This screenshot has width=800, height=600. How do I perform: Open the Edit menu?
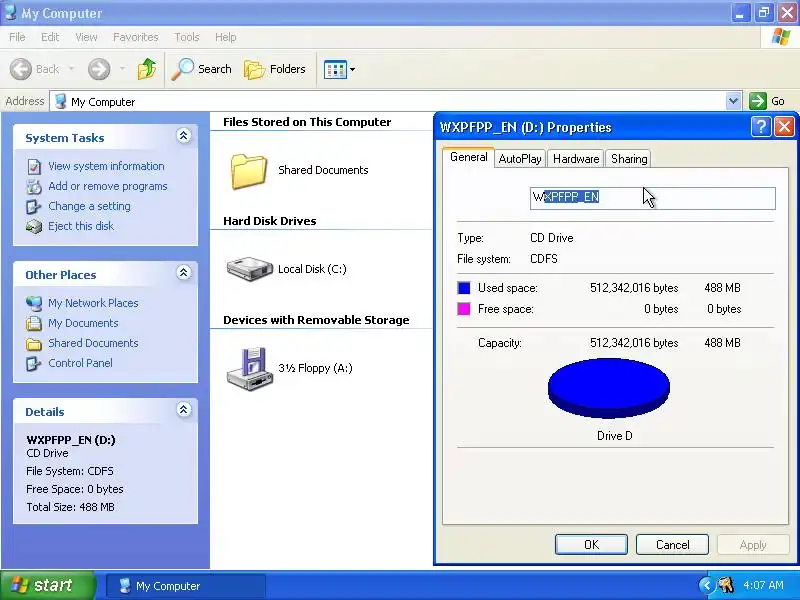pos(50,37)
